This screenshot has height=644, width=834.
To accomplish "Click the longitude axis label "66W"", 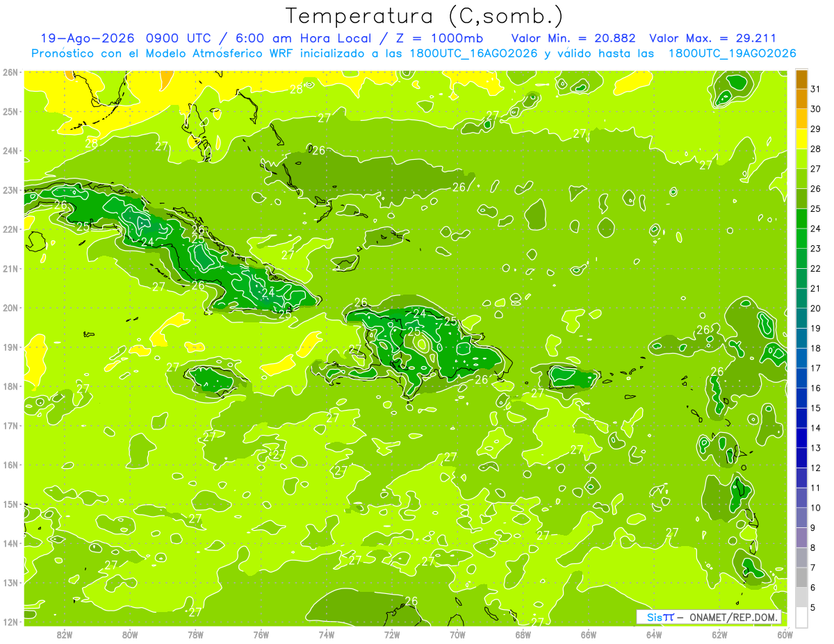I will point(589,634).
